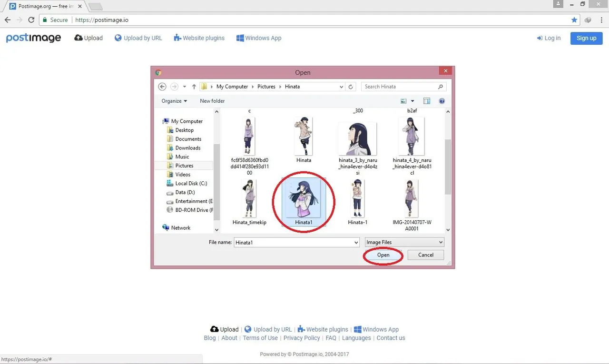Open Website plugins in header
The height and width of the screenshot is (364, 609).
click(x=199, y=38)
